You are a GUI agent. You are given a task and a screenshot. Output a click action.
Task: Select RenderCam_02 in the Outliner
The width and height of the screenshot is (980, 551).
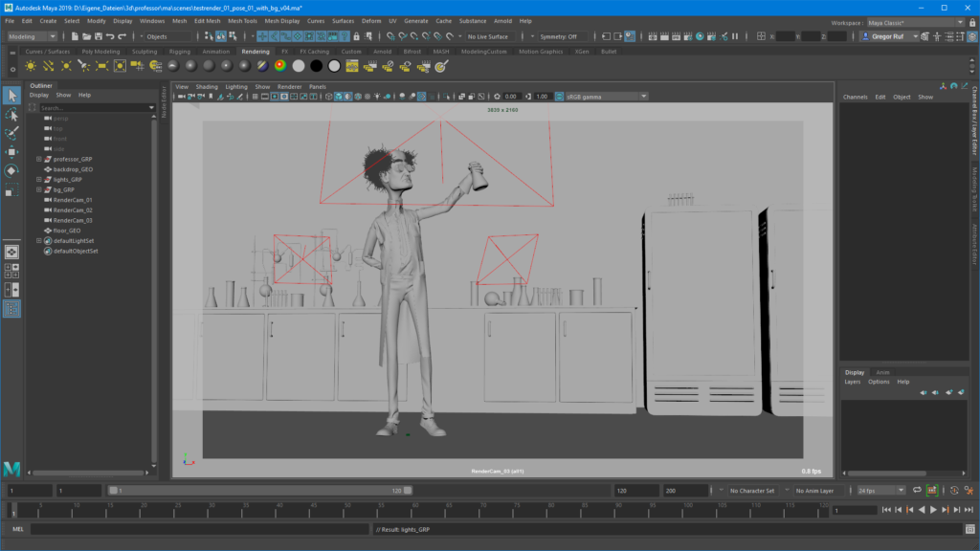pyautogui.click(x=73, y=210)
